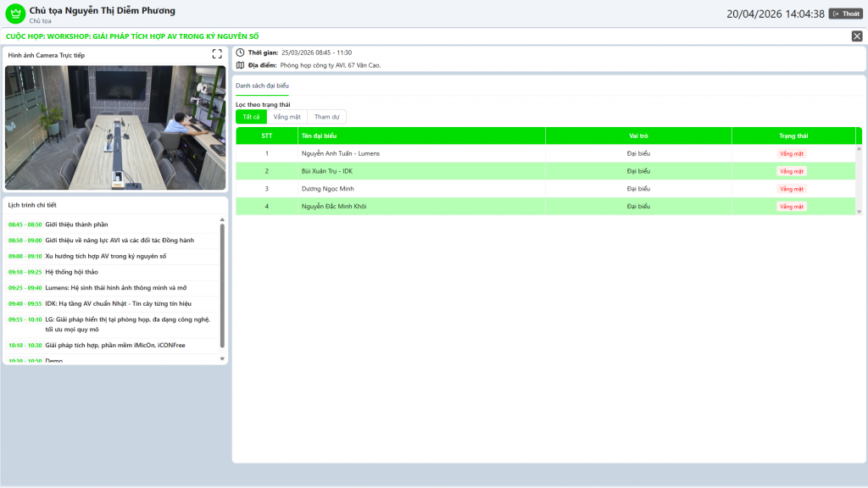Click the map icon beside Địa điểm
This screenshot has width=868, height=488.
point(240,64)
